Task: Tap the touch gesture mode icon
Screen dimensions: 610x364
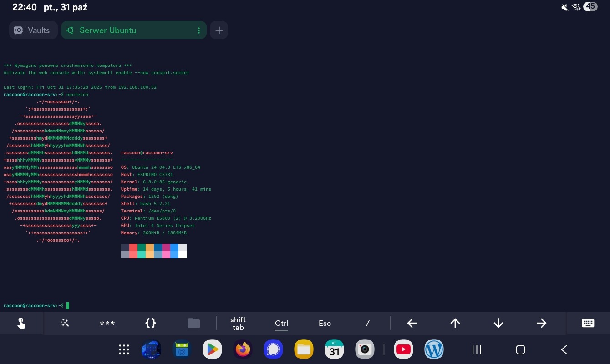Action: click(21, 323)
